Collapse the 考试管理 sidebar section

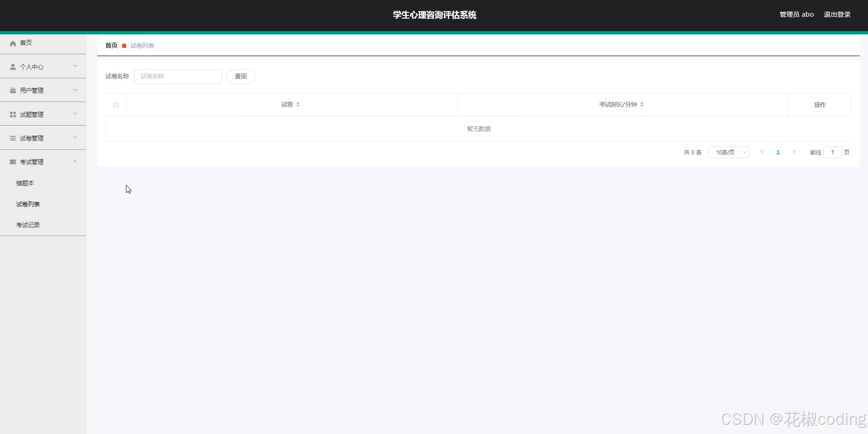point(75,161)
